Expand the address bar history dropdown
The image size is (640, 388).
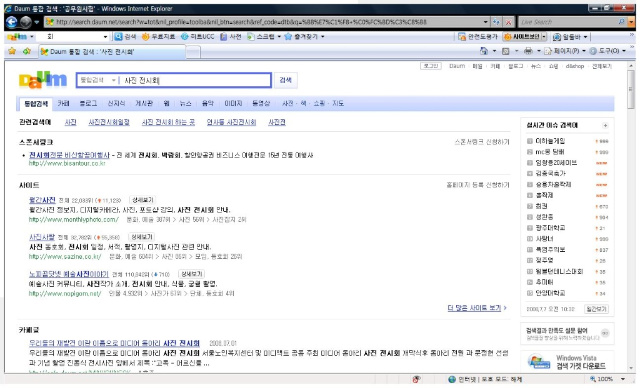485,22
